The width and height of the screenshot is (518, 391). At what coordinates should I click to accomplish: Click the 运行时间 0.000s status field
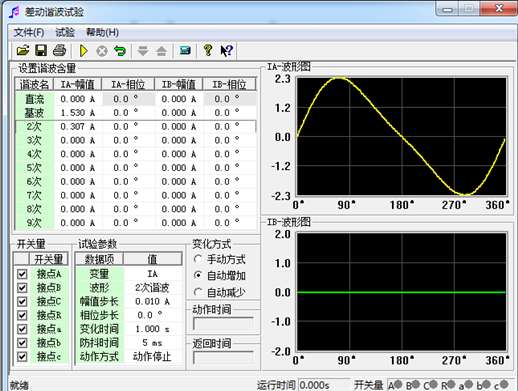tap(323, 385)
